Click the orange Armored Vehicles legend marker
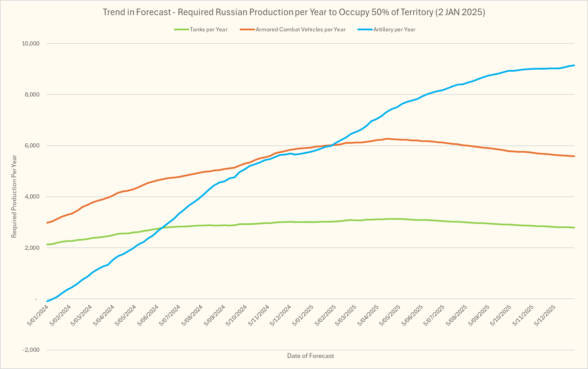Image resolution: width=588 pixels, height=369 pixels. [248, 30]
